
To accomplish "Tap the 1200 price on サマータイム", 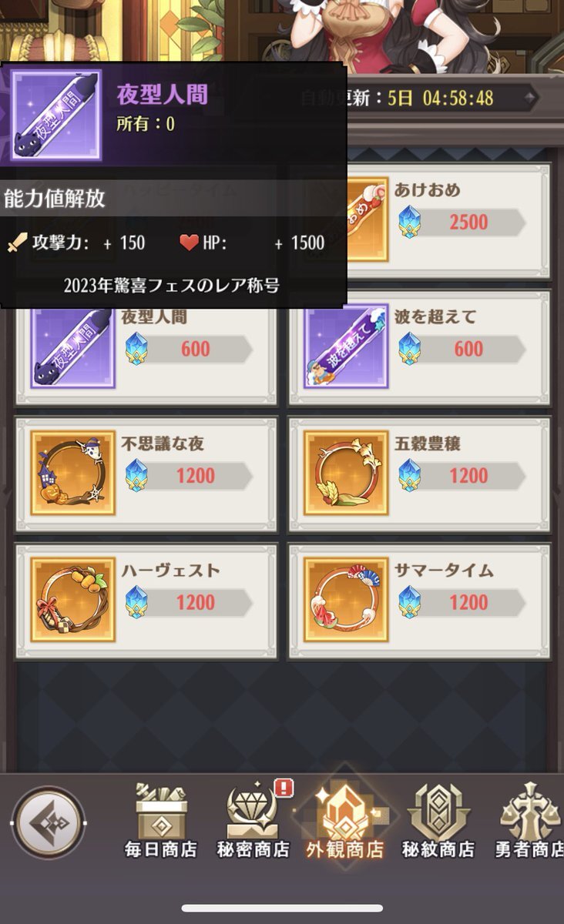I will [x=462, y=602].
